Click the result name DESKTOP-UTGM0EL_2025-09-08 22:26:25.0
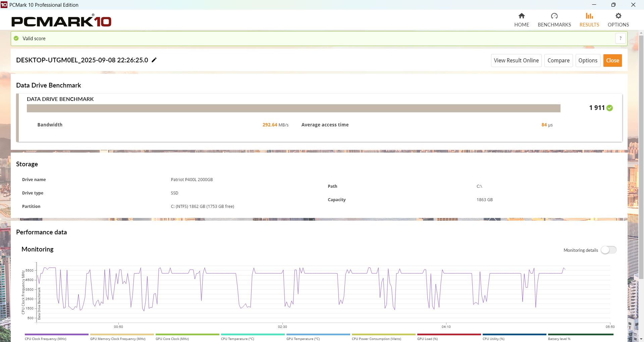 click(x=82, y=60)
